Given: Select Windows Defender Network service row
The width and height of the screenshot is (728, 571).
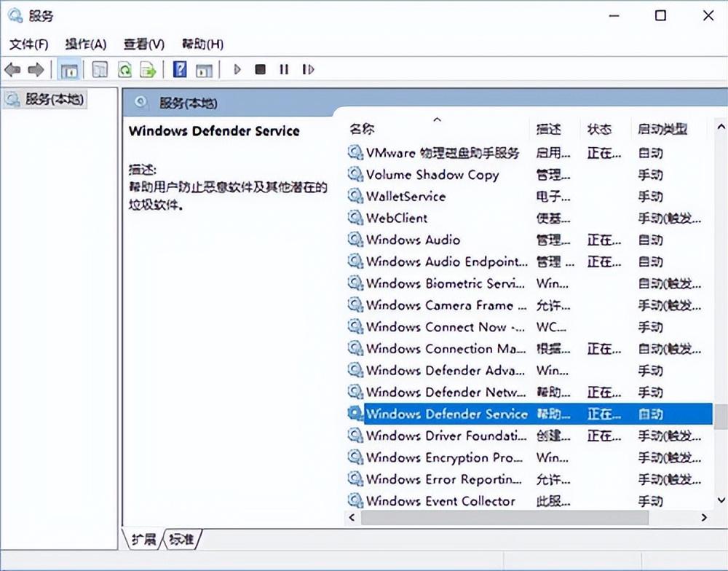Looking at the screenshot, I should [x=529, y=392].
